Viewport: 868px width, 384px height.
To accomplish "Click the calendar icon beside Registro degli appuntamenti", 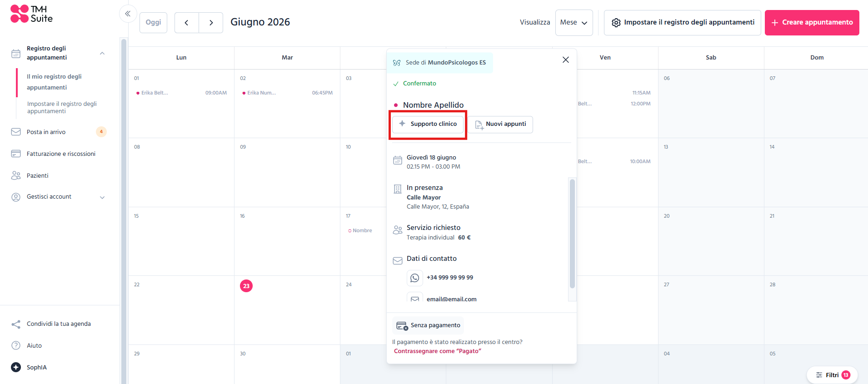I will (x=16, y=54).
